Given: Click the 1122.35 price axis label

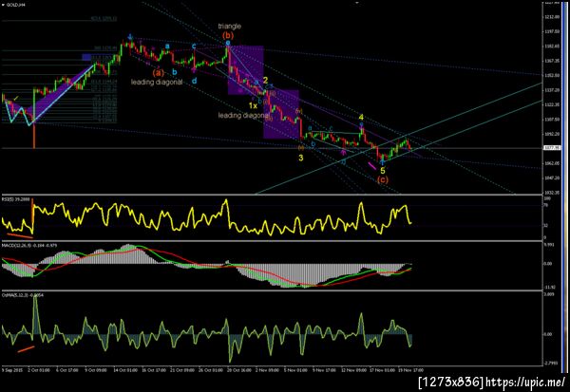Looking at the screenshot, I should [x=552, y=104].
